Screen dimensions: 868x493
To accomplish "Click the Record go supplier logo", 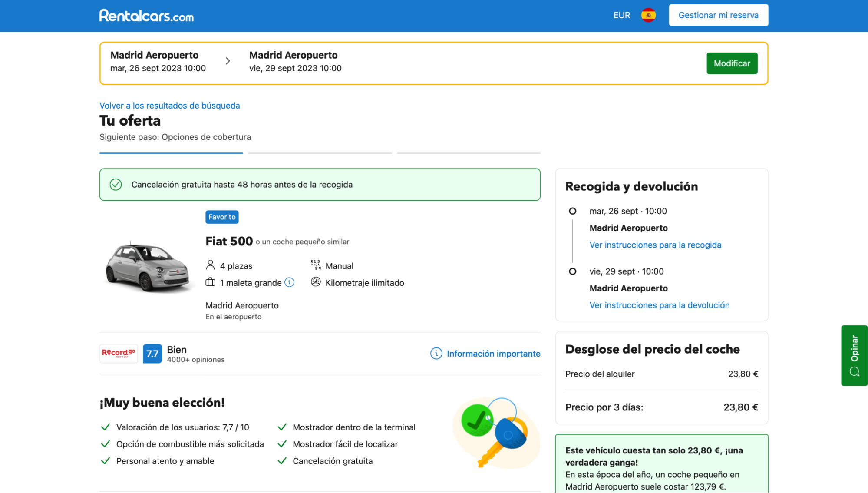I will 119,354.
